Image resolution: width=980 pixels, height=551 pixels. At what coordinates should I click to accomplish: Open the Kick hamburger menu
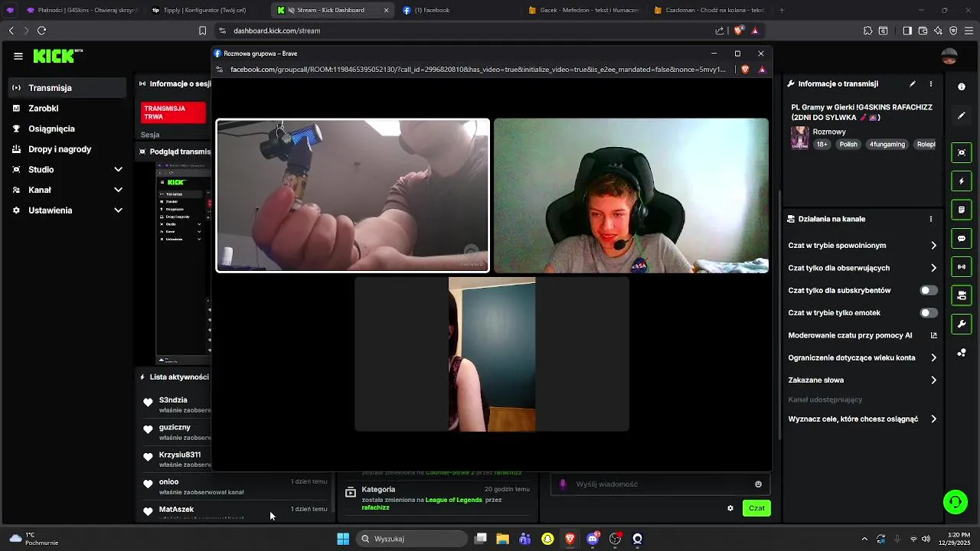(18, 56)
